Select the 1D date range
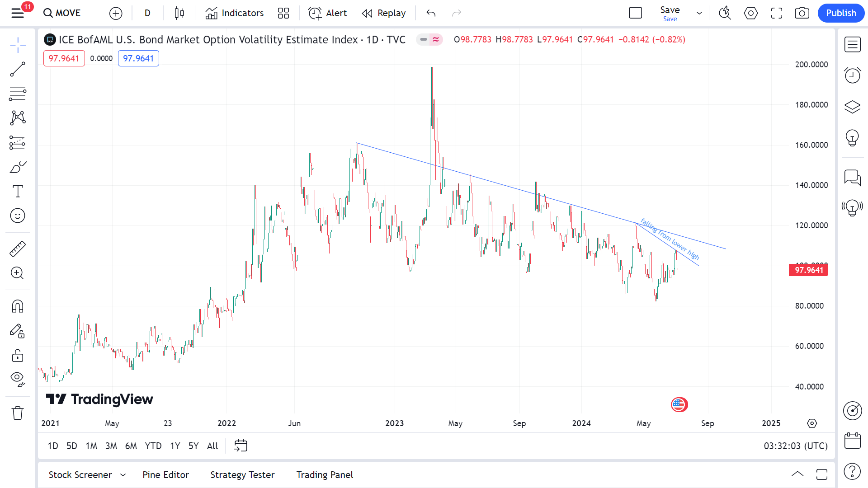868x488 pixels. pyautogui.click(x=53, y=446)
